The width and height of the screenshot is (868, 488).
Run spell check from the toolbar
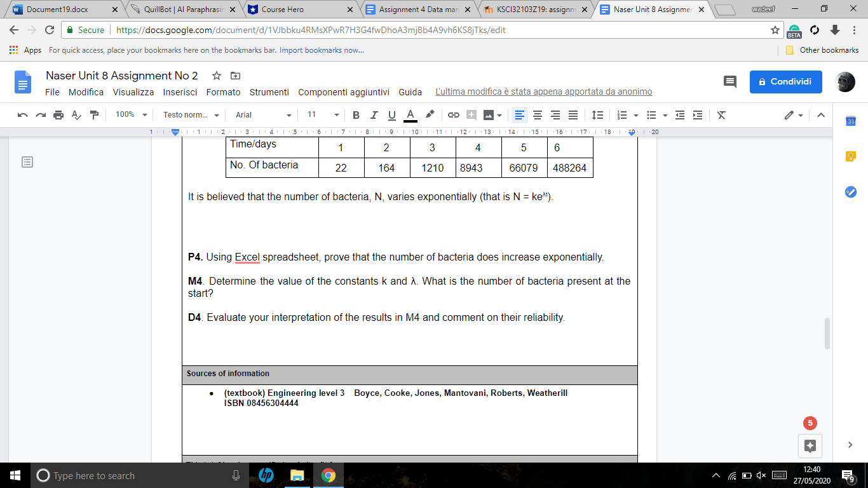point(76,115)
